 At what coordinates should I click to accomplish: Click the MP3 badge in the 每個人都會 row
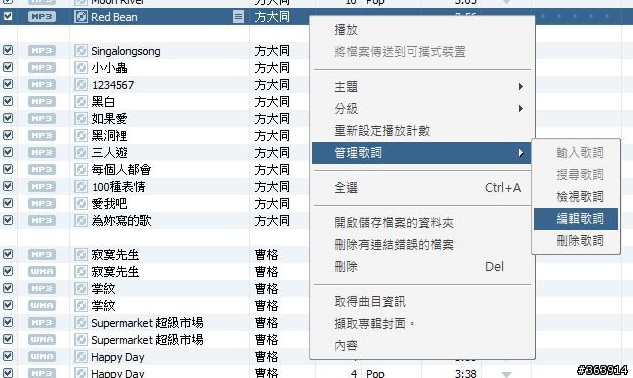click(42, 169)
